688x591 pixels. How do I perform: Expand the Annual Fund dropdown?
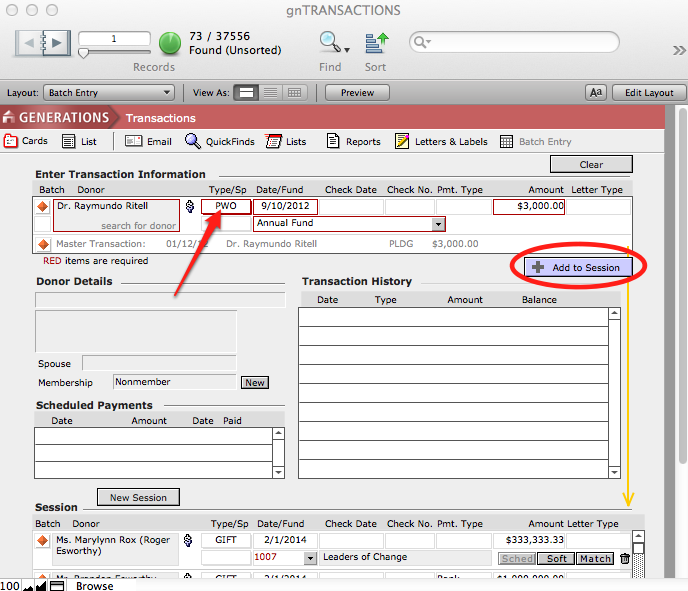click(x=437, y=224)
